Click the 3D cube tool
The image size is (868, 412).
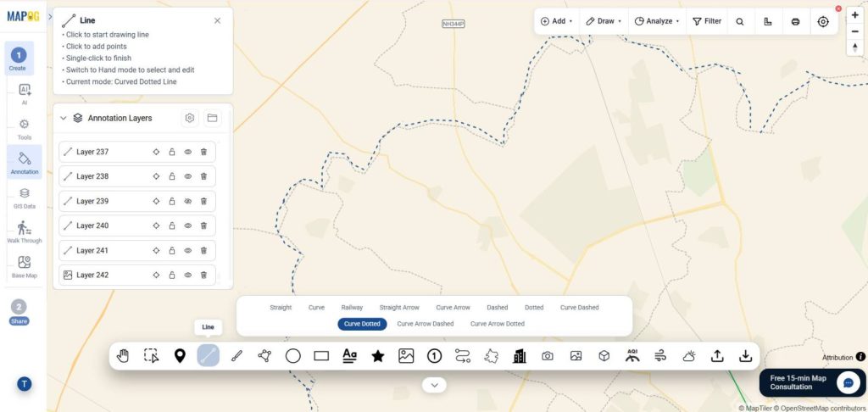click(x=604, y=356)
